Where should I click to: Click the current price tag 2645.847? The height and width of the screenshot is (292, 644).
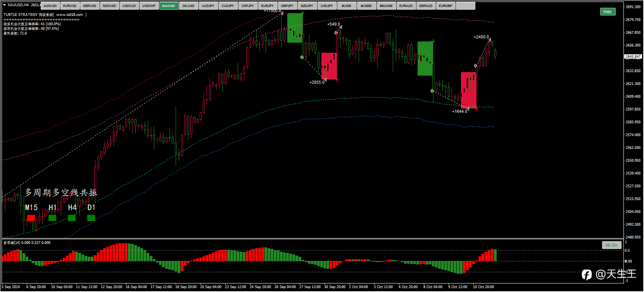pyautogui.click(x=633, y=57)
